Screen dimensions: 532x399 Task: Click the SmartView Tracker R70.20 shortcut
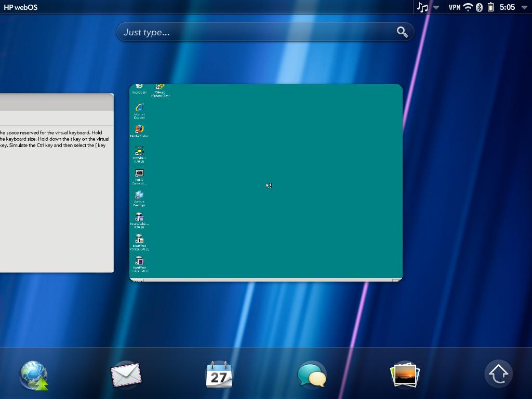(x=139, y=264)
